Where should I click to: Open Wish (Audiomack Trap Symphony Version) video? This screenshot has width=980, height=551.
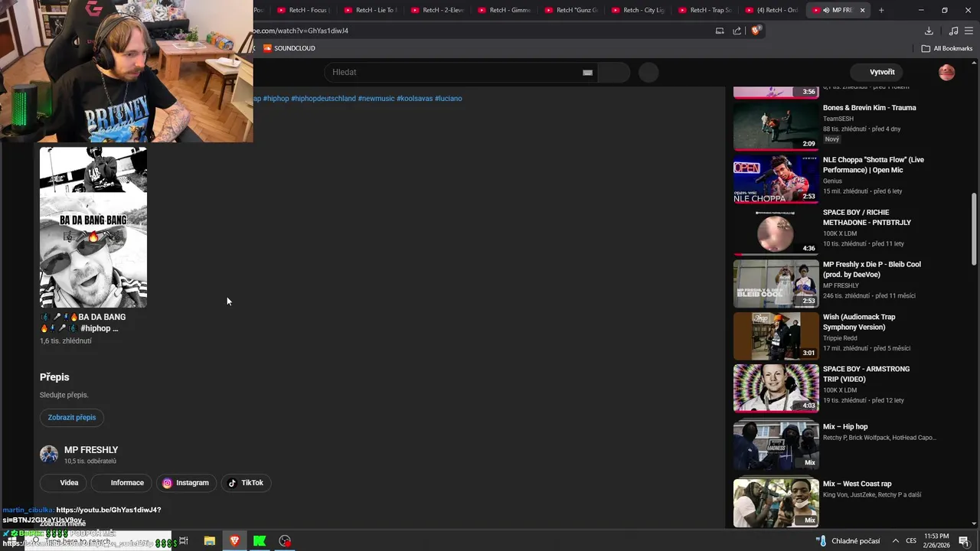(x=859, y=321)
